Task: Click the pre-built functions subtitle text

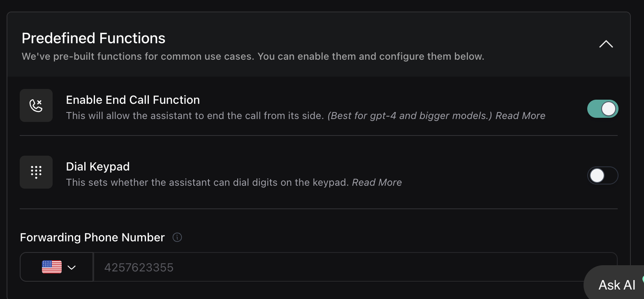Action: pos(253,56)
